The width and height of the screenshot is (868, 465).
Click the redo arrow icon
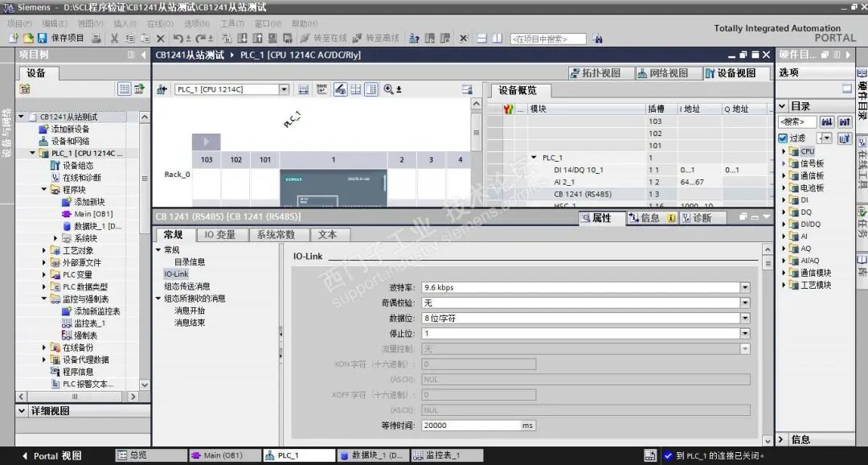point(200,39)
